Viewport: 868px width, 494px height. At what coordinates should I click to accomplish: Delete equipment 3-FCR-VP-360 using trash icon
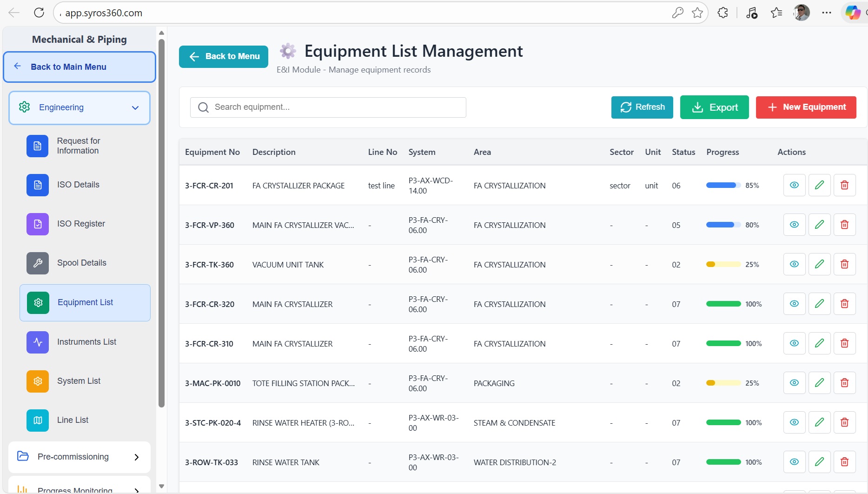[844, 225]
